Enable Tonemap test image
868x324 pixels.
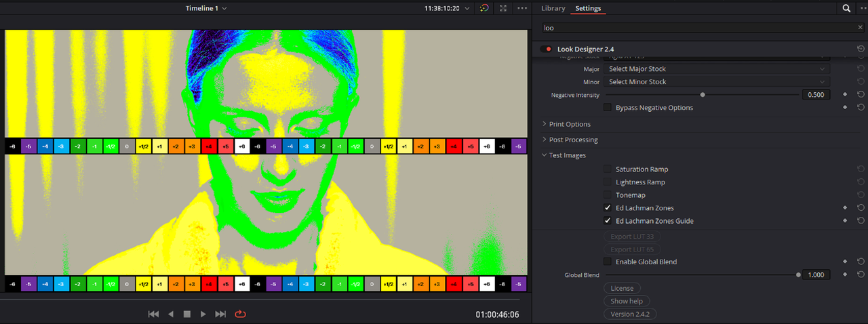tap(608, 195)
